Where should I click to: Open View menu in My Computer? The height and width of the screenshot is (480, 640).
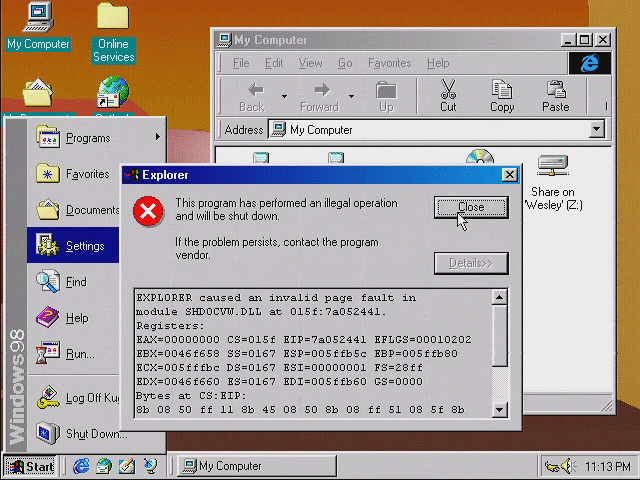(310, 63)
